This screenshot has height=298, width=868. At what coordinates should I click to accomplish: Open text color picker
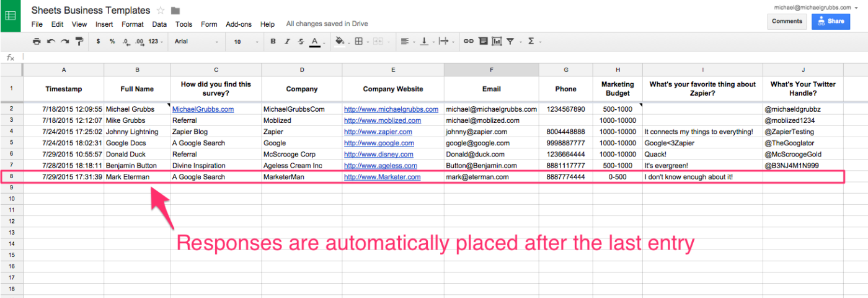(x=316, y=42)
